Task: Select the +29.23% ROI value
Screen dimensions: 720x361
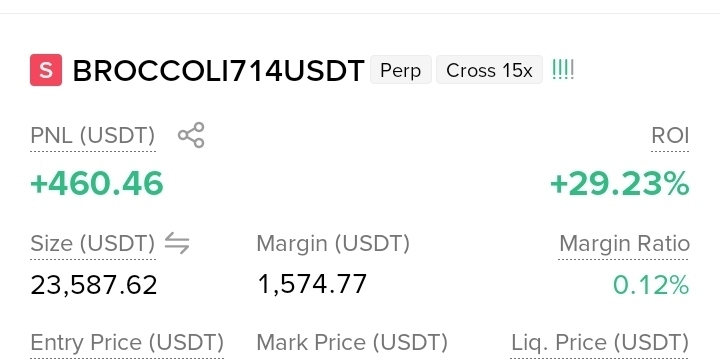Action: pyautogui.click(x=619, y=184)
